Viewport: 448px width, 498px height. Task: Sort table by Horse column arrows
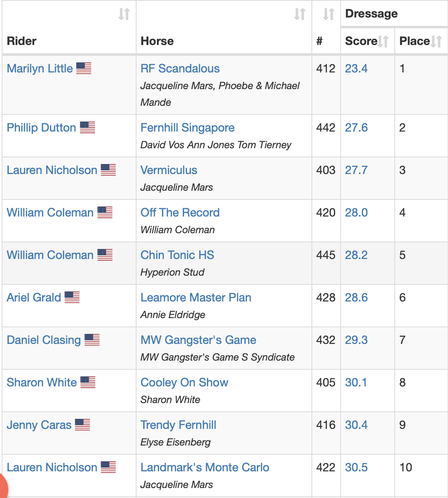point(300,14)
